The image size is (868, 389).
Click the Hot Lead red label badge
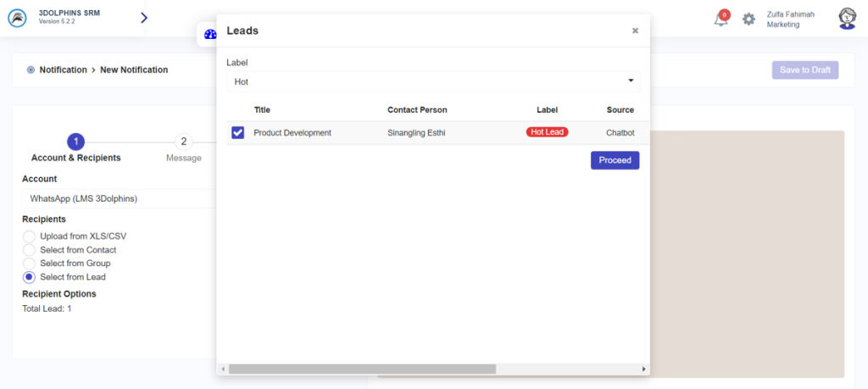pos(547,132)
